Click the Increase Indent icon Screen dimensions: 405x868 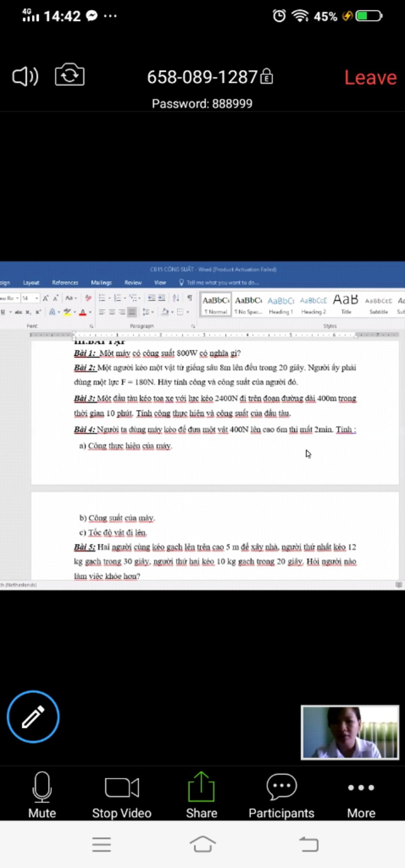[161, 298]
